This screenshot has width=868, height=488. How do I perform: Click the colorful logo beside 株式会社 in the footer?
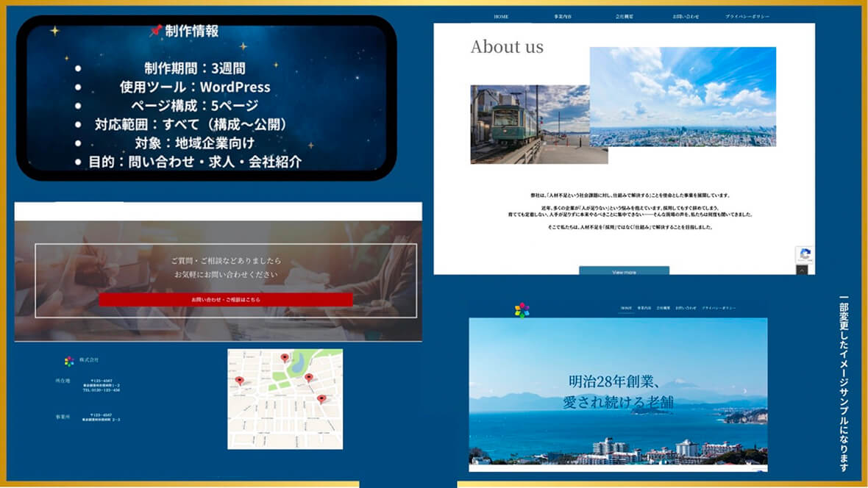[x=69, y=361]
